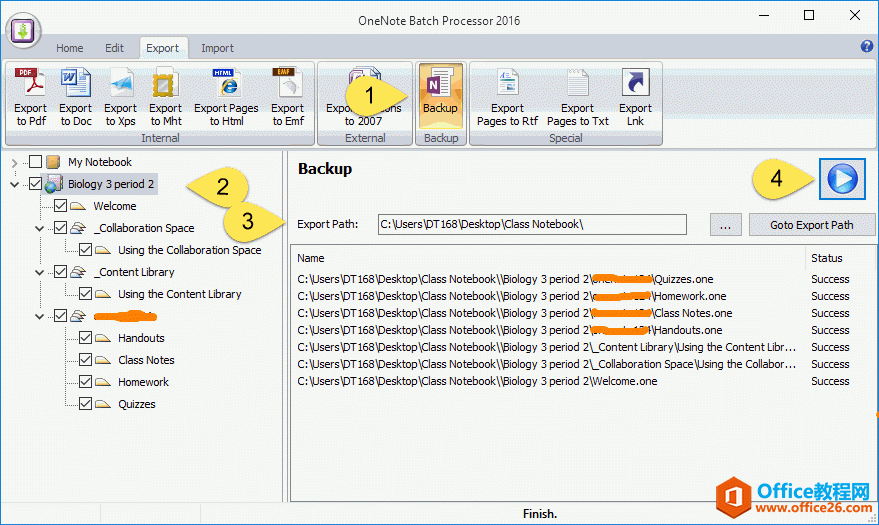The width and height of the screenshot is (879, 525).
Task: Click the Goto Export Path button
Action: pos(811,225)
